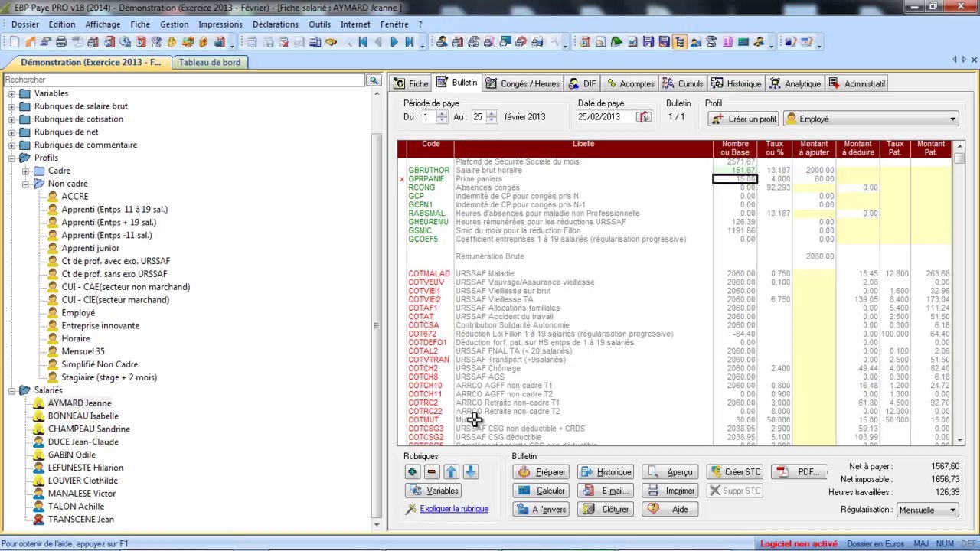Click the blue floppy disk save icon
The height and width of the screenshot is (551, 980).
pos(648,42)
